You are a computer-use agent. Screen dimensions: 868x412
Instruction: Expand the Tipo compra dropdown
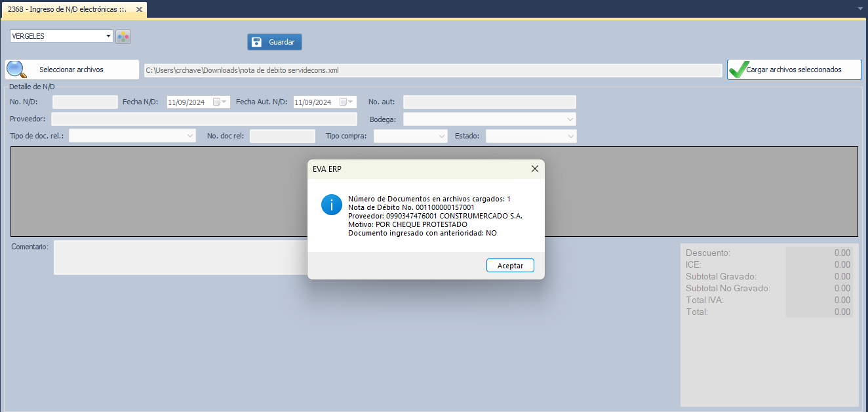point(442,136)
